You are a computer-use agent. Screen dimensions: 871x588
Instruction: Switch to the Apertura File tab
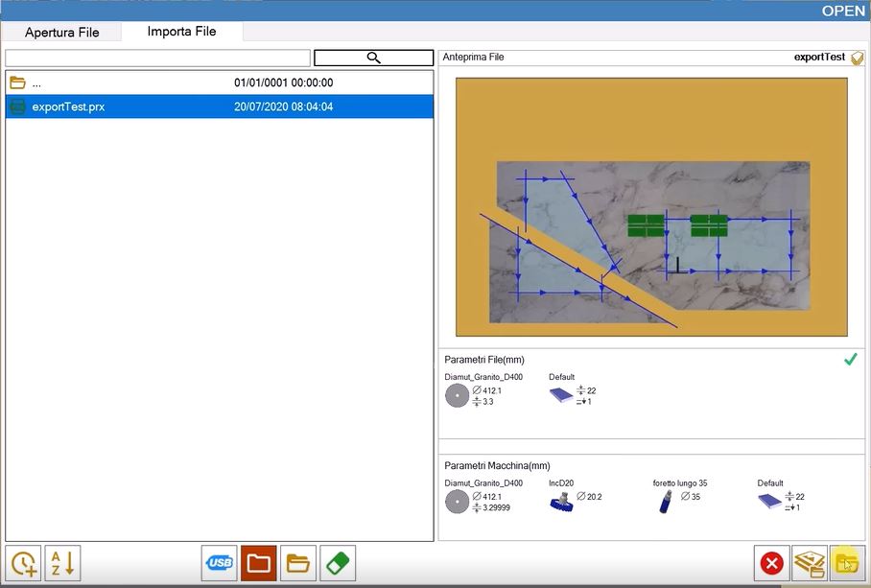[61, 33]
